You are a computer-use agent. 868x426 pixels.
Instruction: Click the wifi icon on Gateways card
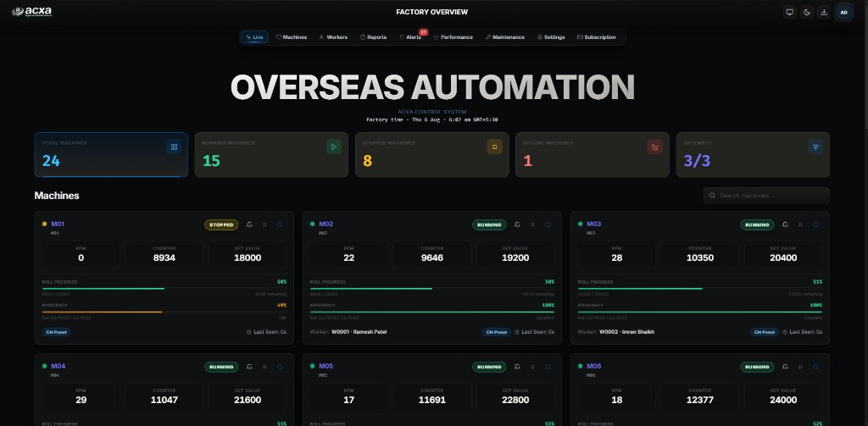(x=815, y=147)
